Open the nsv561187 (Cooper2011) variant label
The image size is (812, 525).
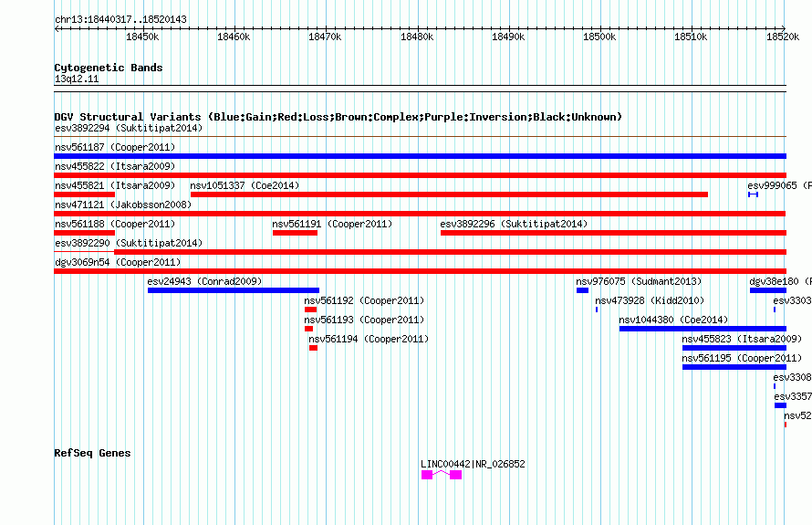115,147
